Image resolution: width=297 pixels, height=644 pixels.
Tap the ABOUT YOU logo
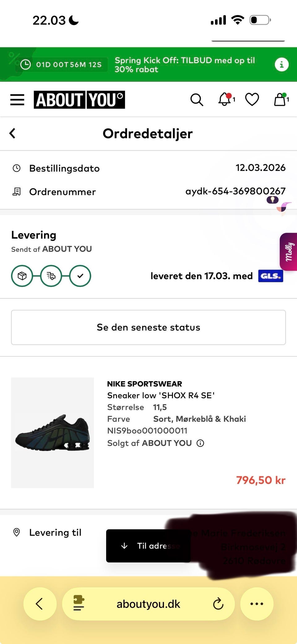click(79, 100)
